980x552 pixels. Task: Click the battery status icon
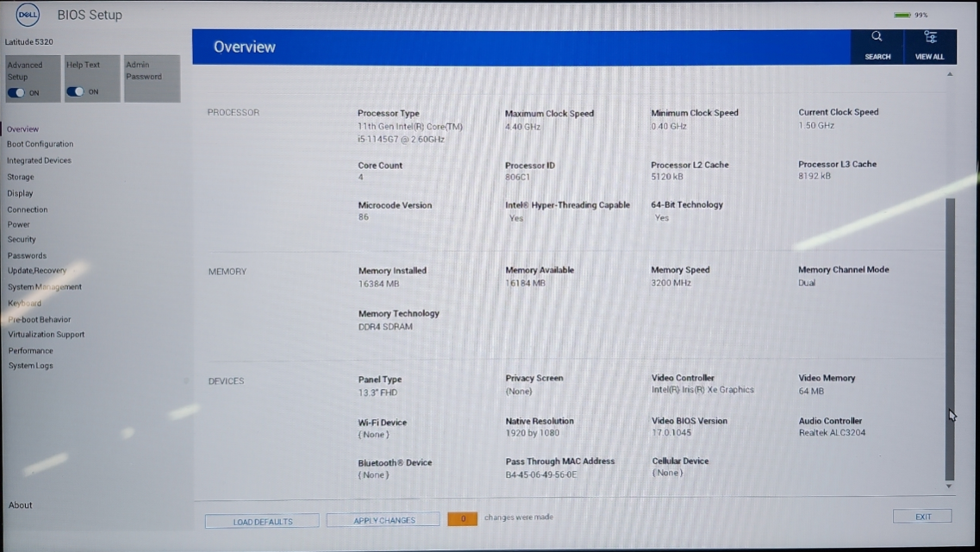click(x=902, y=15)
